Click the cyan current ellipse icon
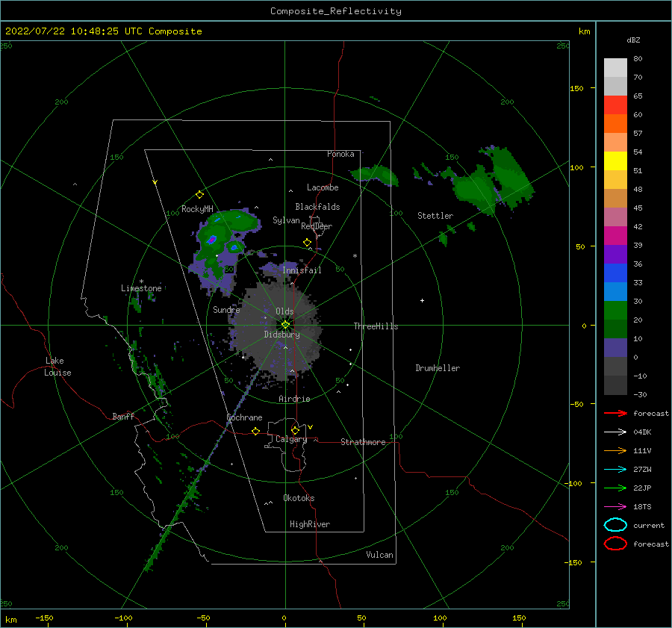This screenshot has width=672, height=628. pyautogui.click(x=615, y=525)
